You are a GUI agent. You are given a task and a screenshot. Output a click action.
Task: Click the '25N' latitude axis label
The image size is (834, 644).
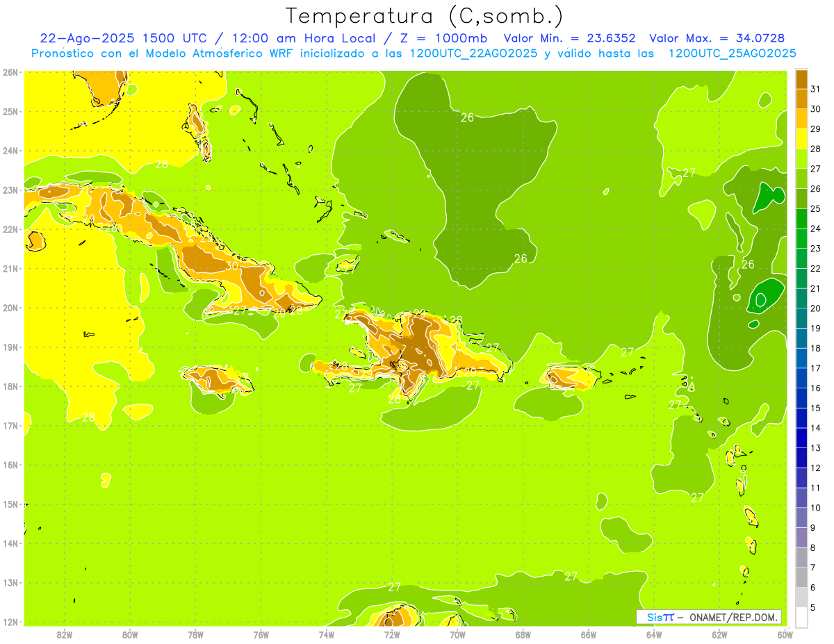(10, 111)
